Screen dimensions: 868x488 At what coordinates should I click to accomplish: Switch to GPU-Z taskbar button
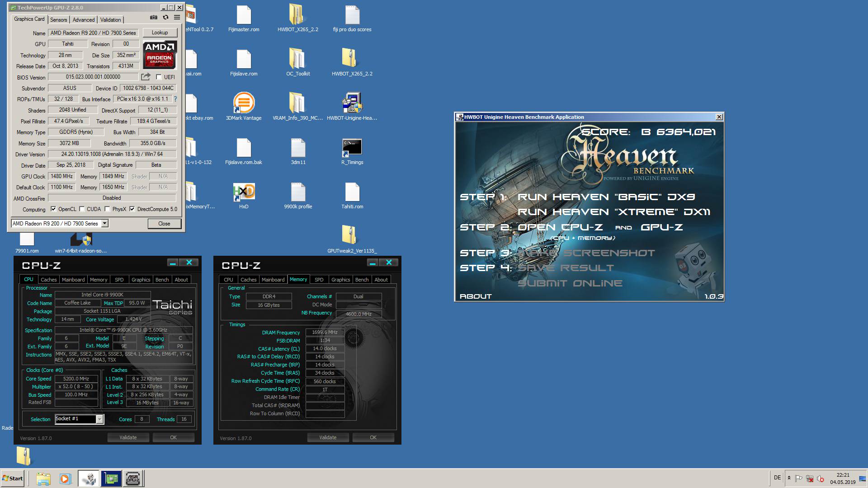click(x=111, y=479)
